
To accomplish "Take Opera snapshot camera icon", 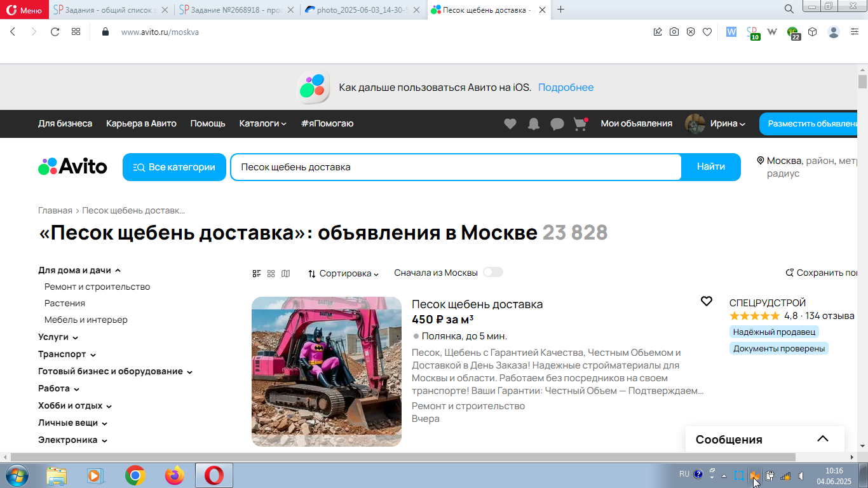I will click(x=674, y=32).
